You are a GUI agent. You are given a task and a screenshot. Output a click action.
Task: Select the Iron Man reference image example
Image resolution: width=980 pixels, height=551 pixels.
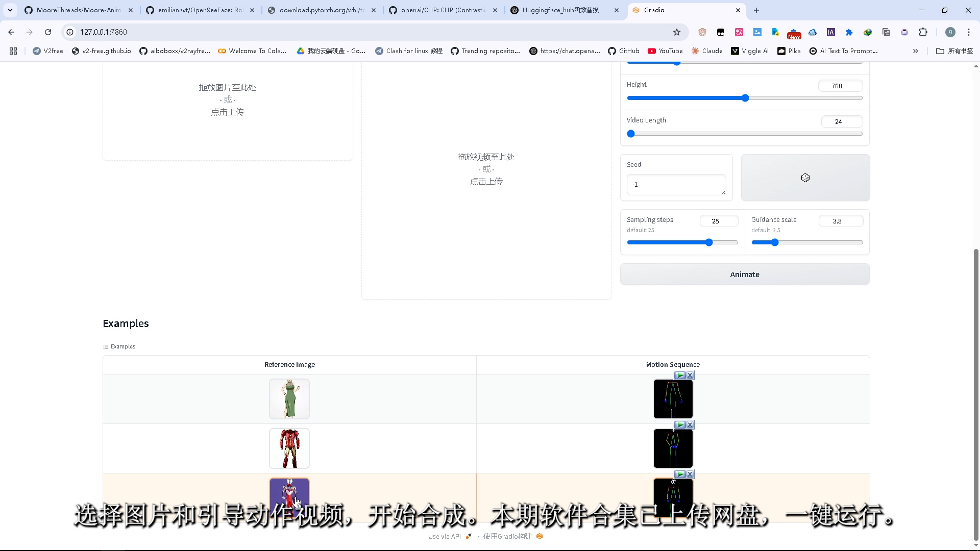click(289, 448)
